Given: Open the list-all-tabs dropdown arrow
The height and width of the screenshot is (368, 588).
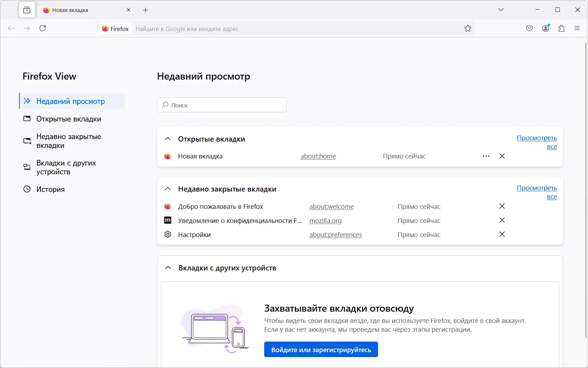Looking at the screenshot, I should pos(501,10).
